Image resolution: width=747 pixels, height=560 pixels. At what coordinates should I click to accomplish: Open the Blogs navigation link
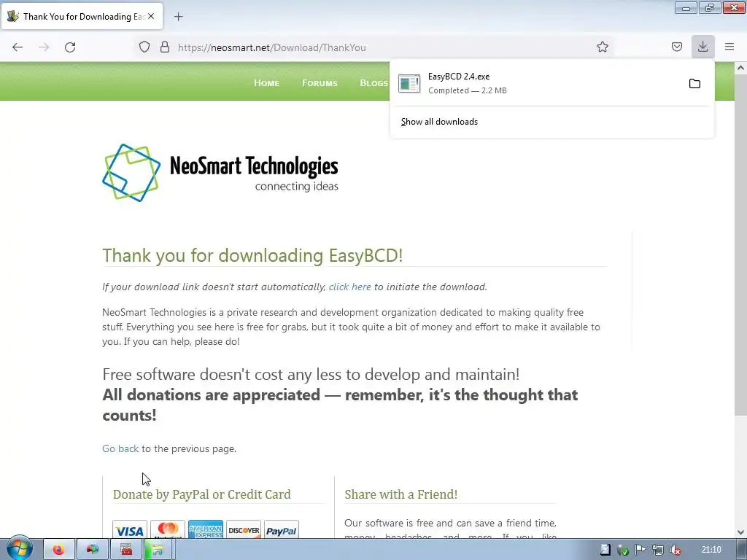(374, 83)
